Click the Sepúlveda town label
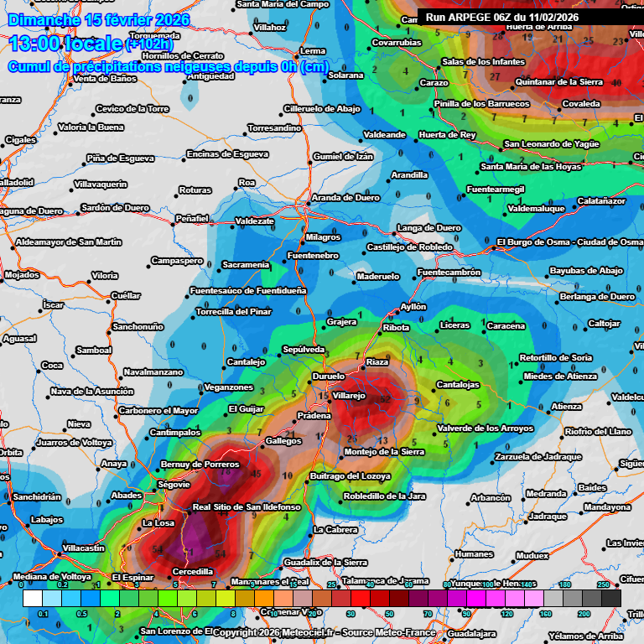This screenshot has height=644, width=644. pos(304,349)
